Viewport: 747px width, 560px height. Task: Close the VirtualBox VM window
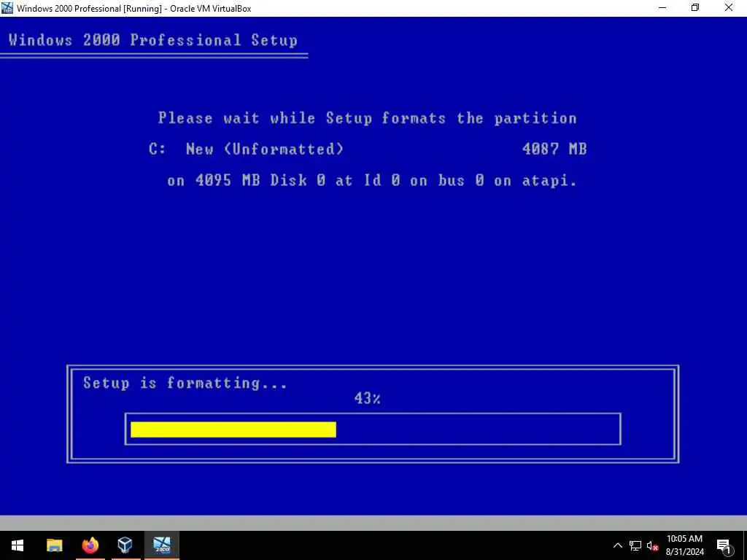(x=729, y=8)
